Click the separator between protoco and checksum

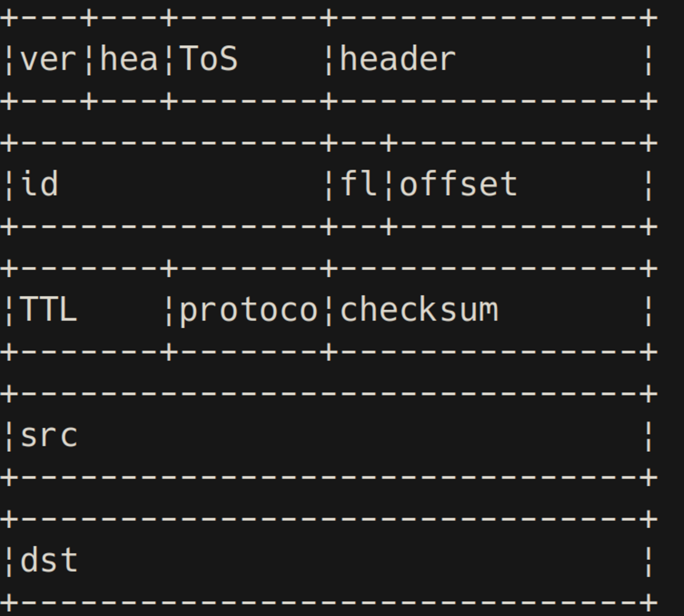tap(329, 310)
